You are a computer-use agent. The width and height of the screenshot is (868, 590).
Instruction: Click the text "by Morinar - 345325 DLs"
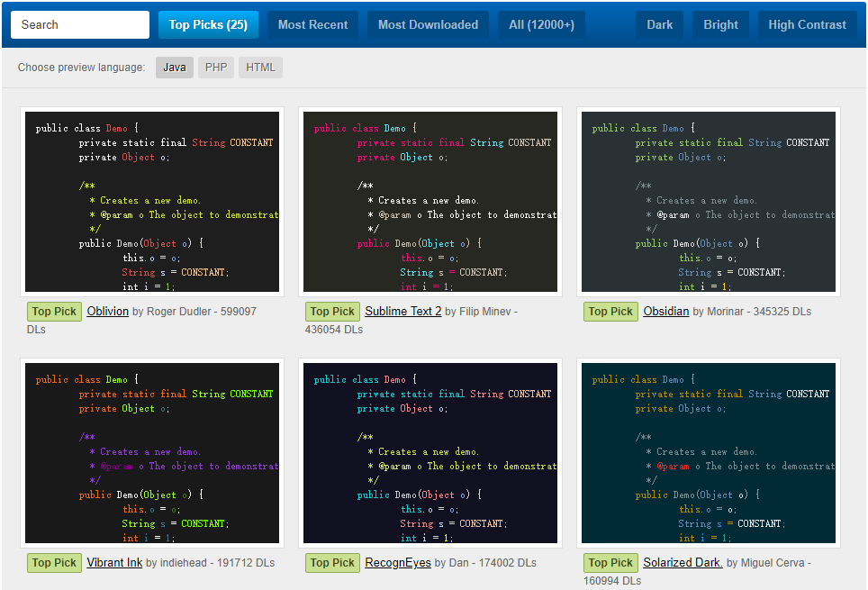752,312
